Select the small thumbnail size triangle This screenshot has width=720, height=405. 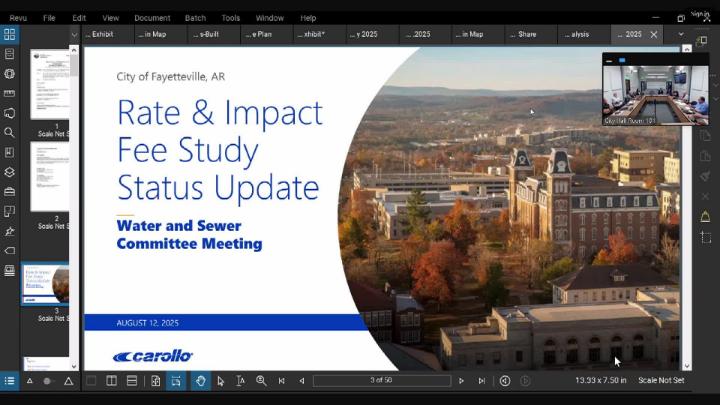(x=29, y=381)
